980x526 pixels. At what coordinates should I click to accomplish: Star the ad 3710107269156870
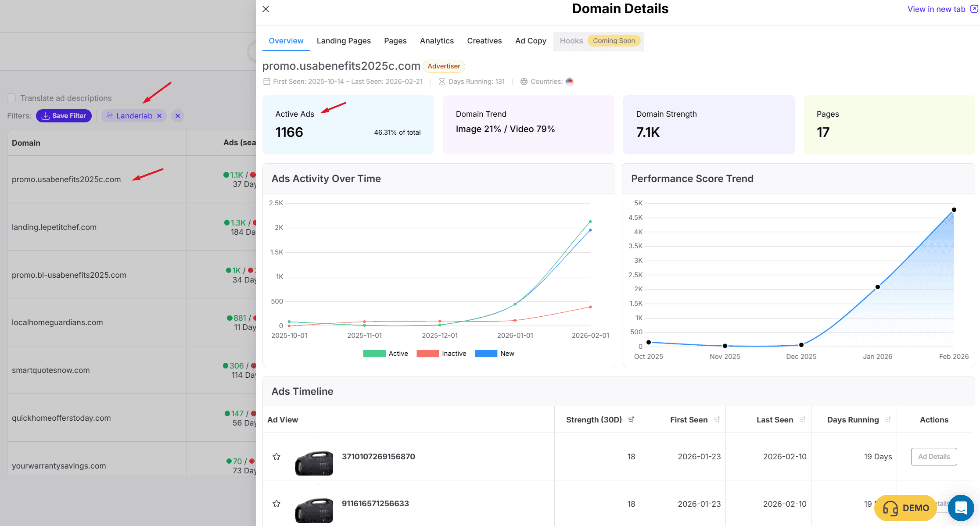coord(276,457)
